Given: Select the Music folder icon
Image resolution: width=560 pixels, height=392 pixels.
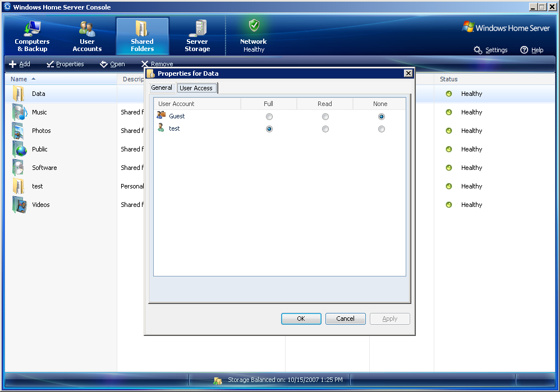Looking at the screenshot, I should point(19,112).
